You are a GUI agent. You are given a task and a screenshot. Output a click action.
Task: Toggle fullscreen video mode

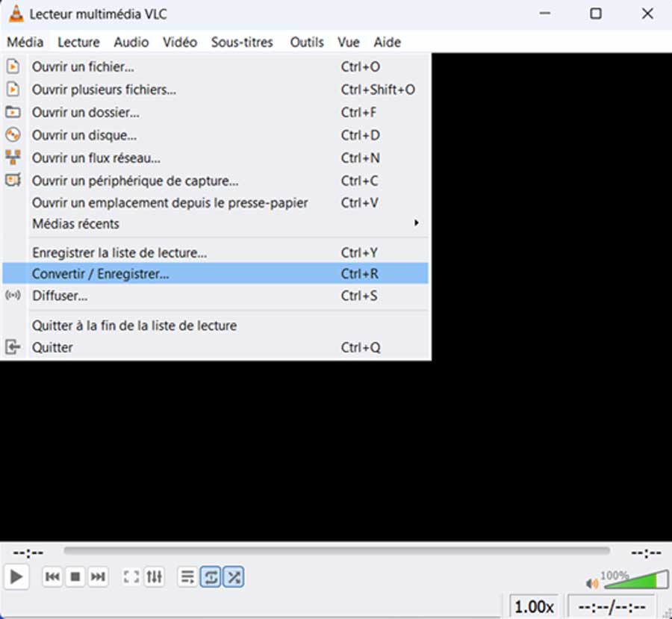(131, 577)
